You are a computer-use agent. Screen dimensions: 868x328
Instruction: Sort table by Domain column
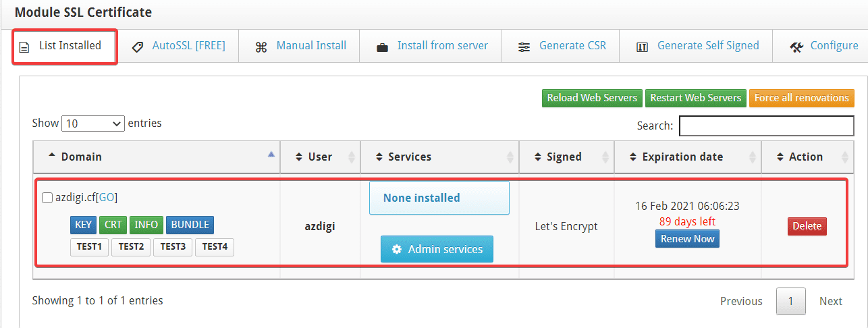[81, 157]
